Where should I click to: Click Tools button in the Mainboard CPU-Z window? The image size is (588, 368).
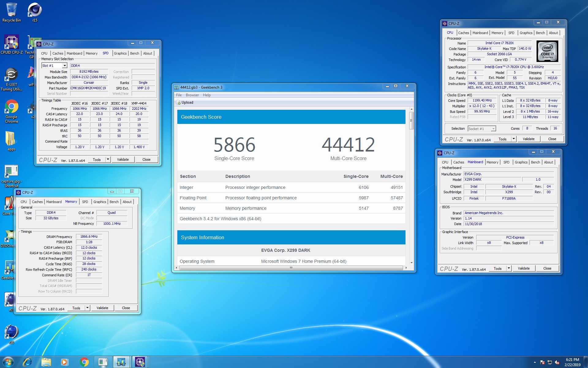(x=497, y=268)
